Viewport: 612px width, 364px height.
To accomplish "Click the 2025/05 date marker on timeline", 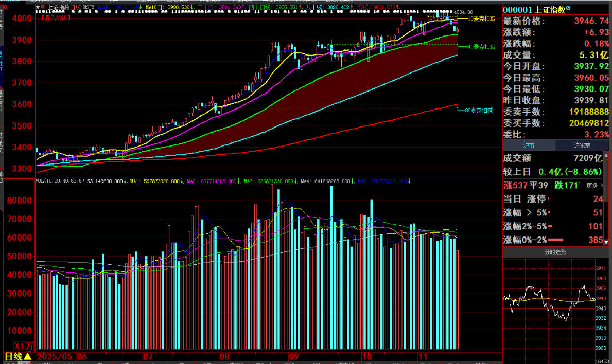I will [x=56, y=356].
